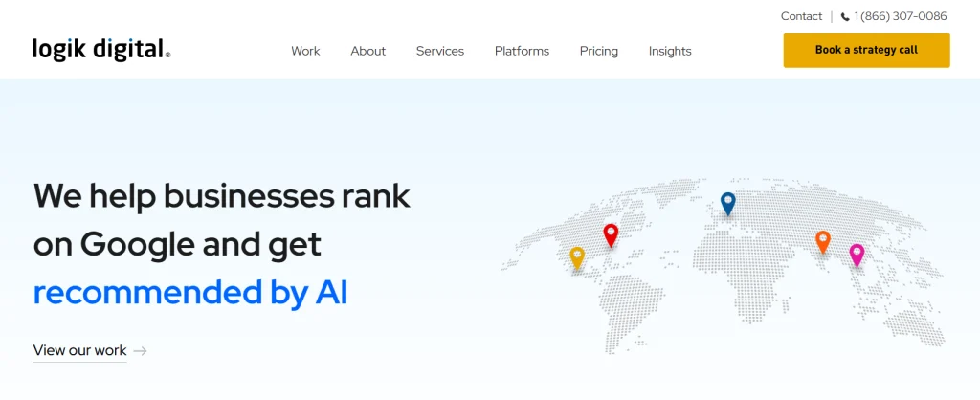Image resolution: width=980 pixels, height=400 pixels.
Task: Click the arrow next to View our work
Action: coord(140,351)
